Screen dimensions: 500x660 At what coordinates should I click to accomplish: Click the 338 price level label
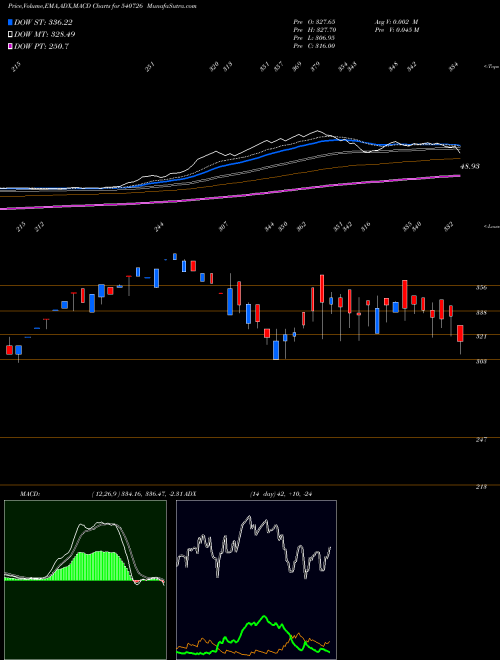[x=481, y=313]
